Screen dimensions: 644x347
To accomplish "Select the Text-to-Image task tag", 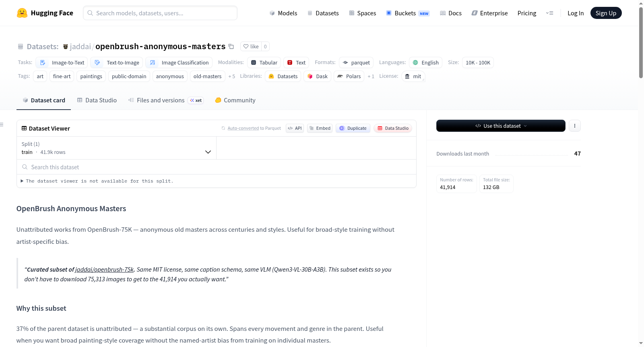I will coord(117,62).
